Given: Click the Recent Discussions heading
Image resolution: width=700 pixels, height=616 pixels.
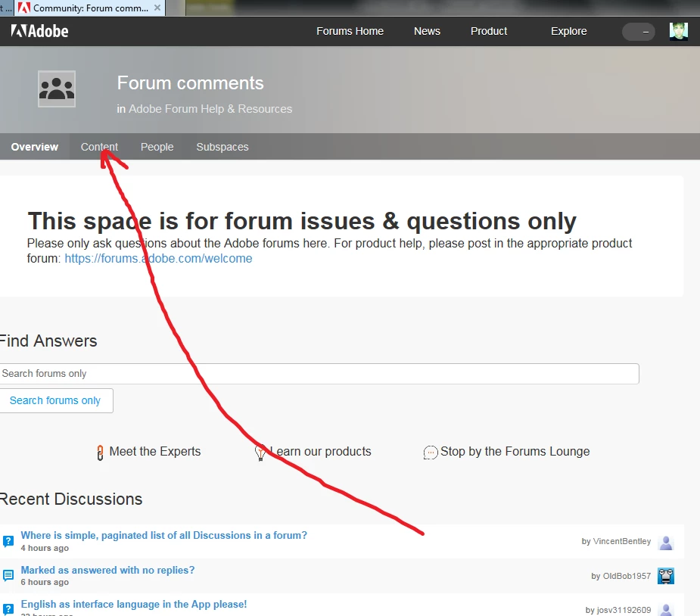Looking at the screenshot, I should (71, 499).
